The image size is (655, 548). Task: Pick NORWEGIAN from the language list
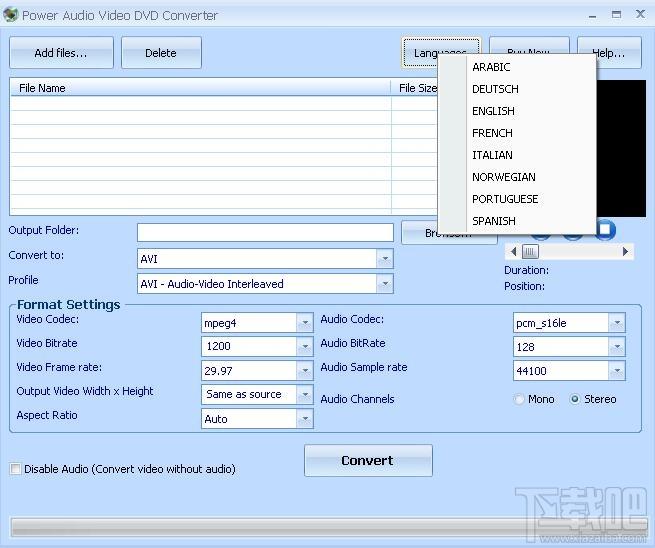[517, 177]
